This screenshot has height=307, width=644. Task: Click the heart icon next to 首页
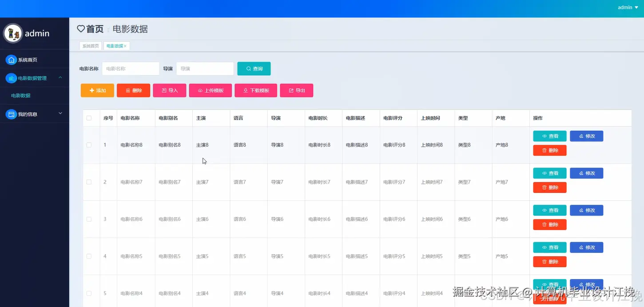pos(81,29)
